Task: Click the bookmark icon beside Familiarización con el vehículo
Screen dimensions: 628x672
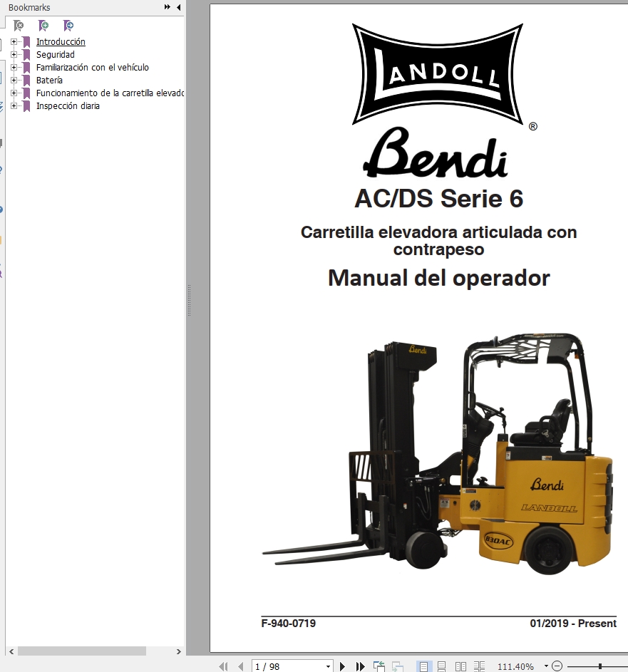Action: point(26,68)
